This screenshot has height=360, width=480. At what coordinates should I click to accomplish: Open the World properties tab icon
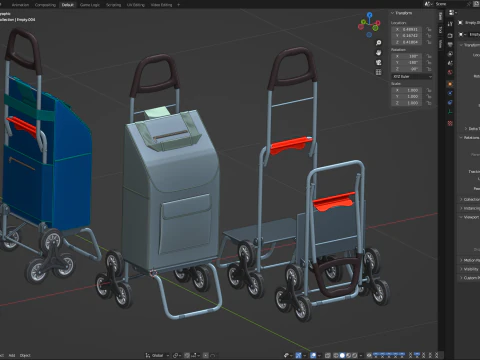tap(450, 72)
